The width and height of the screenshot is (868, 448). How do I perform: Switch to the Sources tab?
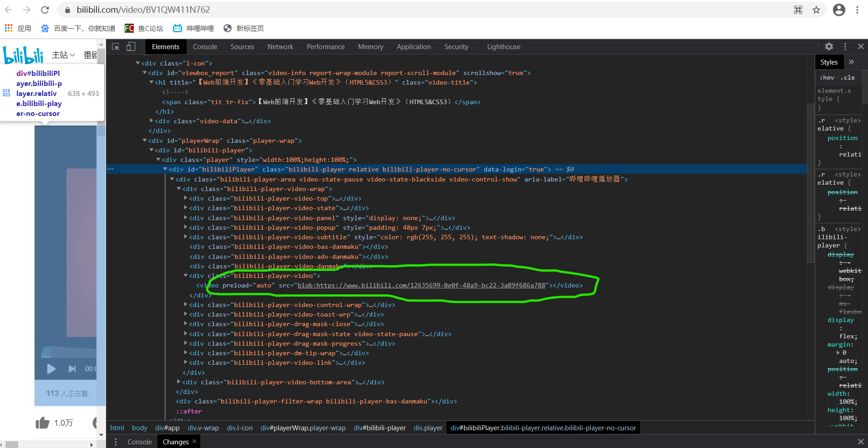pyautogui.click(x=242, y=47)
